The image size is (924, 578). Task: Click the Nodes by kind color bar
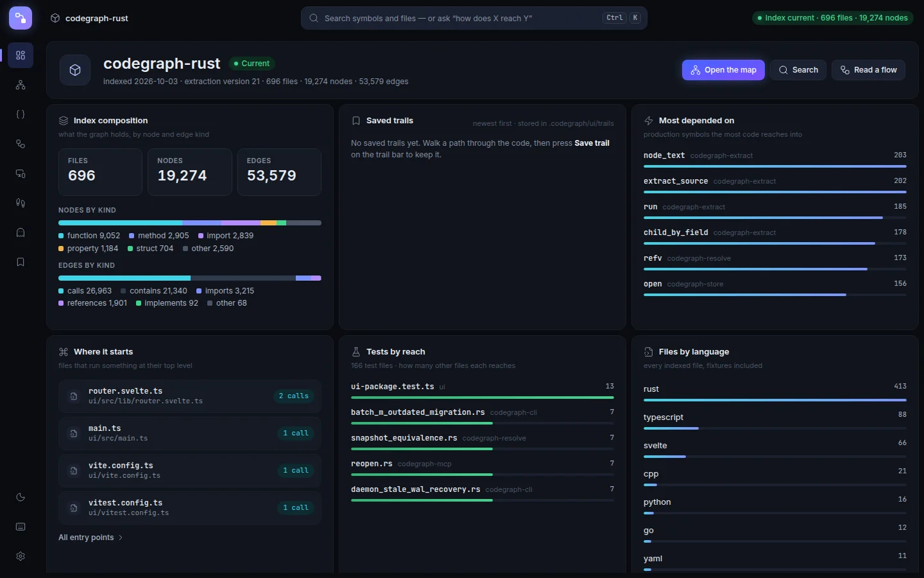click(190, 223)
